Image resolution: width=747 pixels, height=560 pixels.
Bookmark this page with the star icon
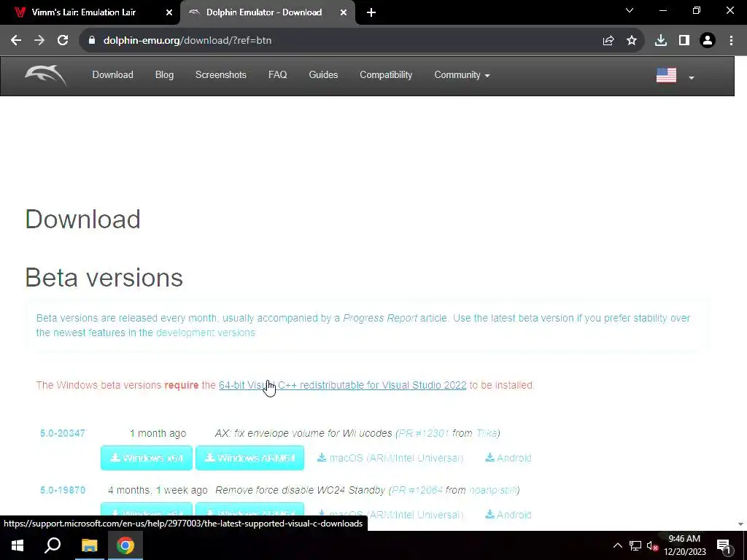pyautogui.click(x=632, y=41)
